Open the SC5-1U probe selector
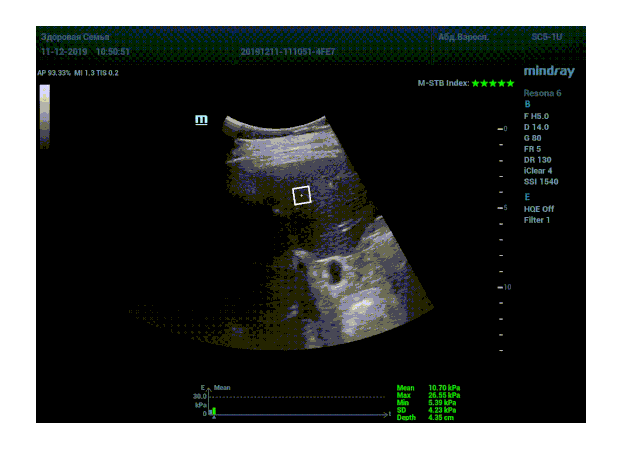 (547, 37)
